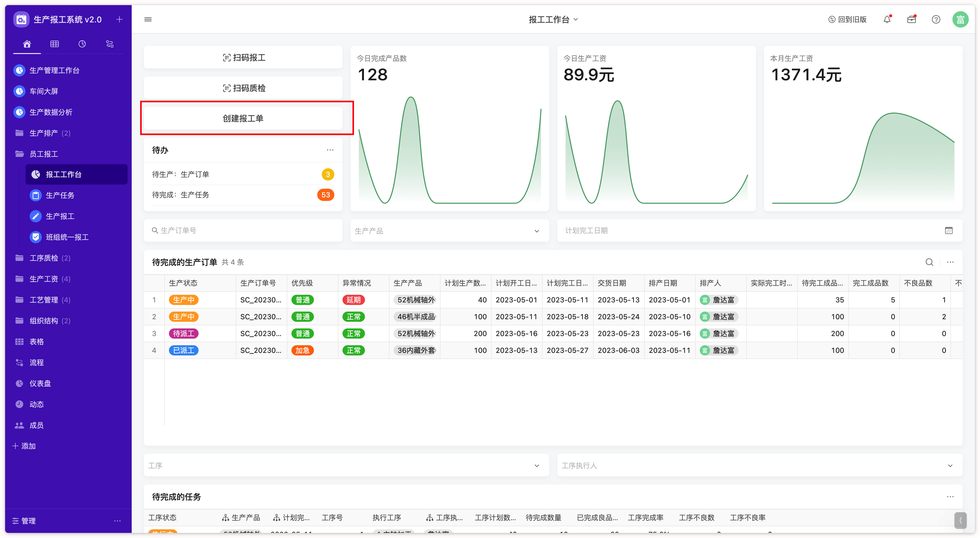Click the 36内藏外套 product cell
Screen dimensions: 980x538
coord(414,351)
